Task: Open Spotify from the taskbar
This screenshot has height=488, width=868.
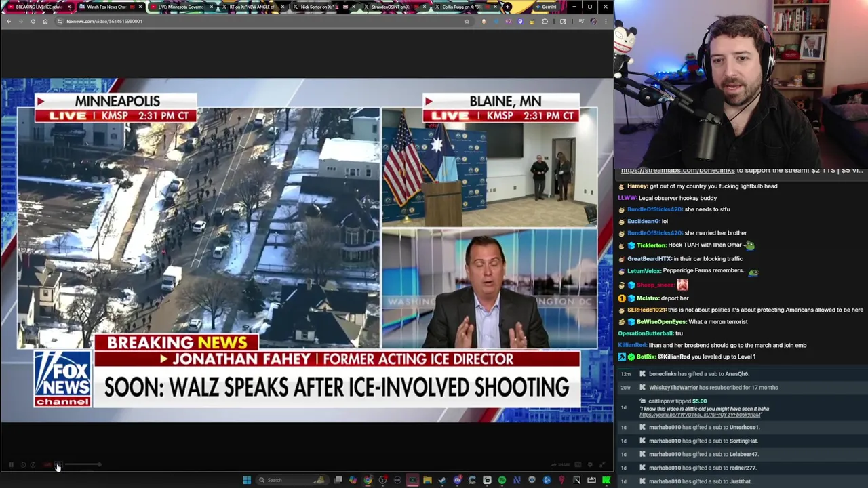Action: click(x=502, y=480)
